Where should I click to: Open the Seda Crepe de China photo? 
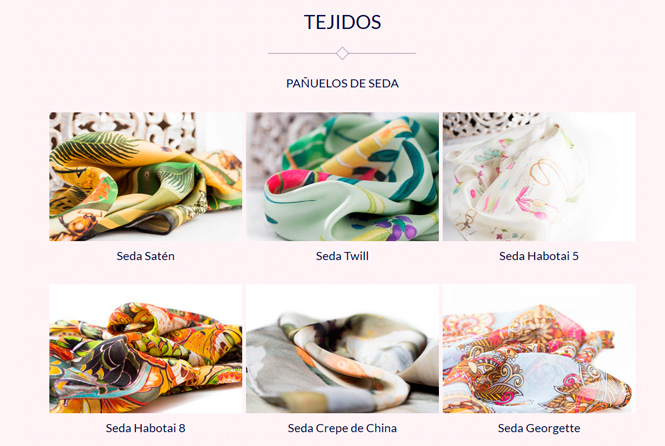(342, 348)
